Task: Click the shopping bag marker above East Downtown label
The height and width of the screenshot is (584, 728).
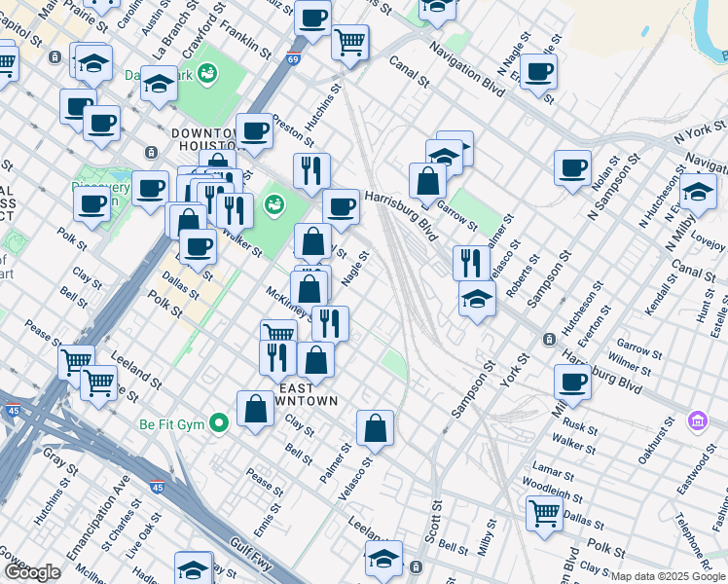Action: tap(315, 363)
